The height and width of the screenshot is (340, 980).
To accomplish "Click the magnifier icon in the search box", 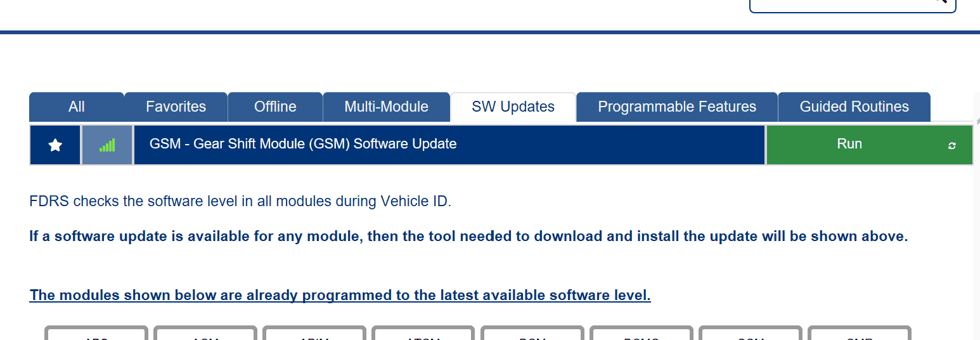I will (939, 2).
